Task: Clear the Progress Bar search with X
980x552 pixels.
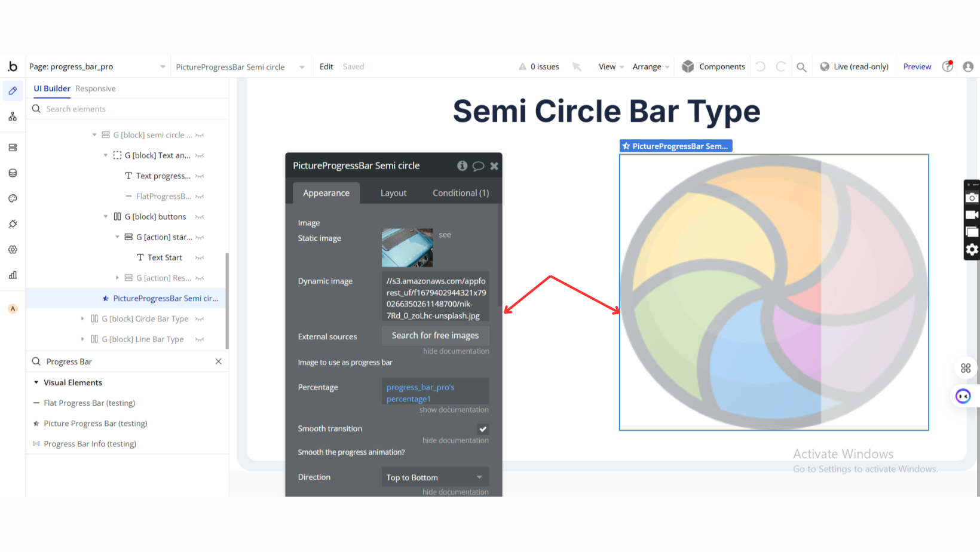Action: click(x=218, y=361)
